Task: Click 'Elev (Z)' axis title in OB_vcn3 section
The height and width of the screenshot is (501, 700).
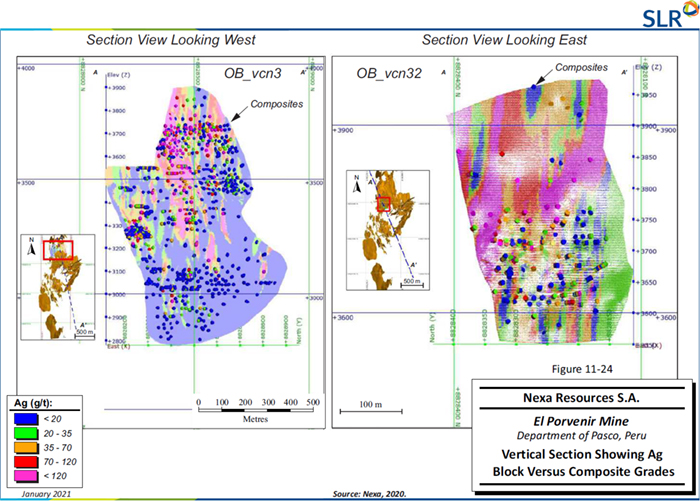Action: click(x=119, y=75)
